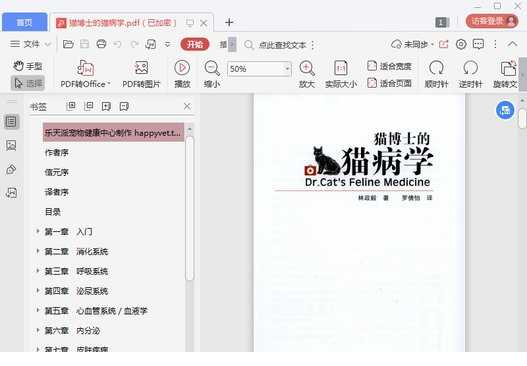
Task: Expand the 第六章 内分泌 bookmark
Action: click(x=38, y=330)
